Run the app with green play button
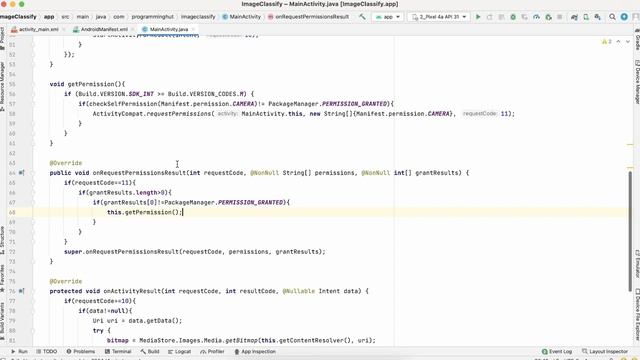 (x=478, y=17)
